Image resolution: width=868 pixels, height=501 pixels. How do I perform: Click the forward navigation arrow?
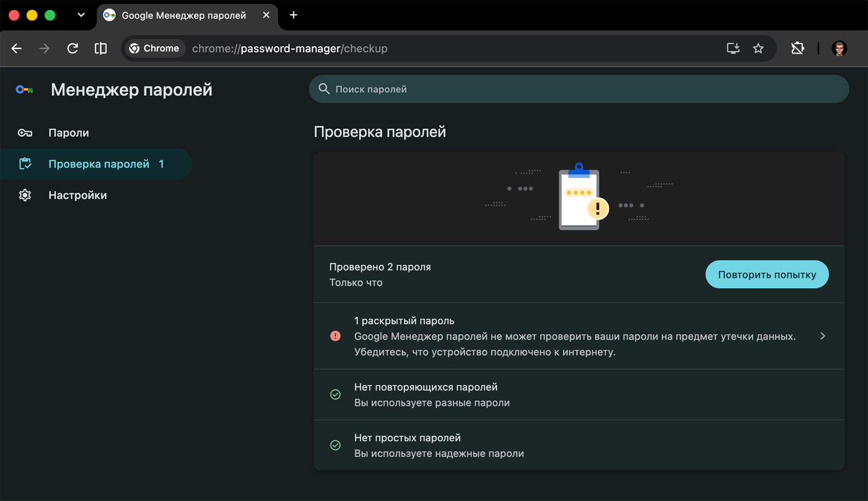pos(44,49)
